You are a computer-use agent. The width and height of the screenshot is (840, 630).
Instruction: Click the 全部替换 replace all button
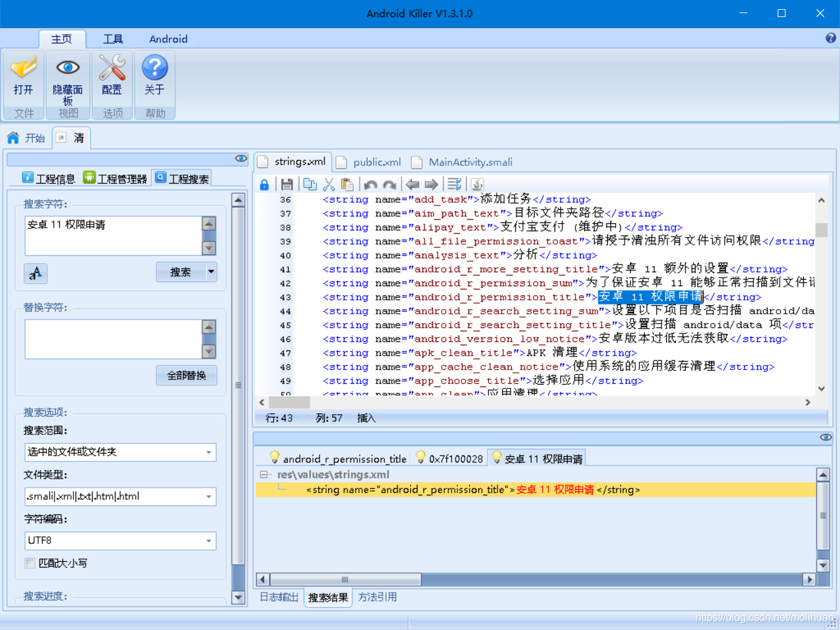[186, 375]
